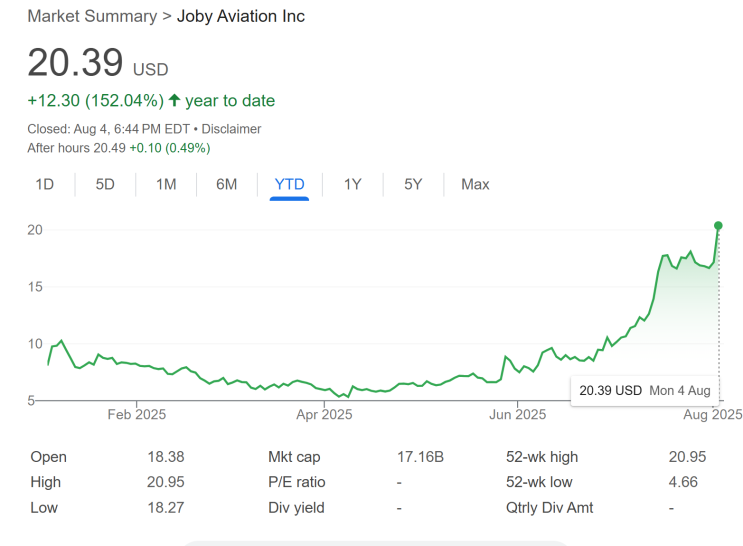
Task: Show the 6M price chart
Action: pos(227,184)
